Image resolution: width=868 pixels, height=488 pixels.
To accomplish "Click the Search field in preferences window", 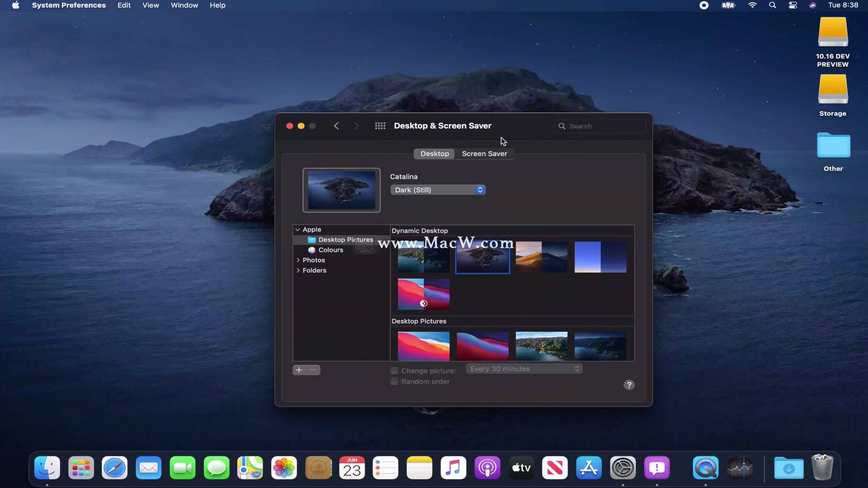I will (600, 126).
